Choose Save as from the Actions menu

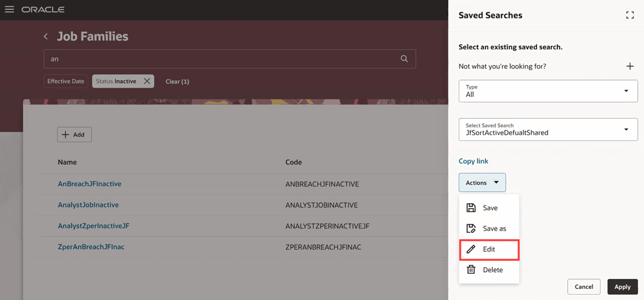[489, 229]
